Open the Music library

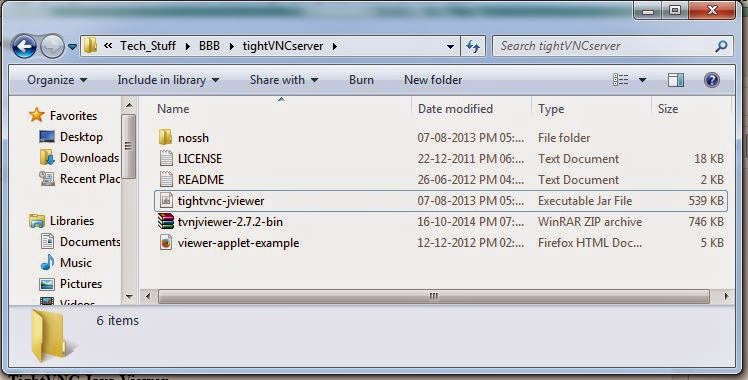point(75,263)
